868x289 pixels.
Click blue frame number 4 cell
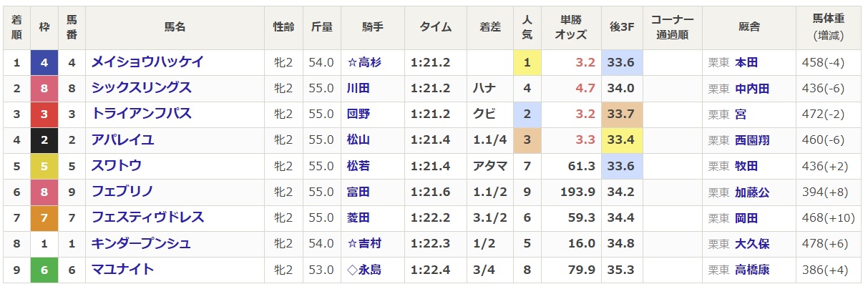(x=44, y=62)
